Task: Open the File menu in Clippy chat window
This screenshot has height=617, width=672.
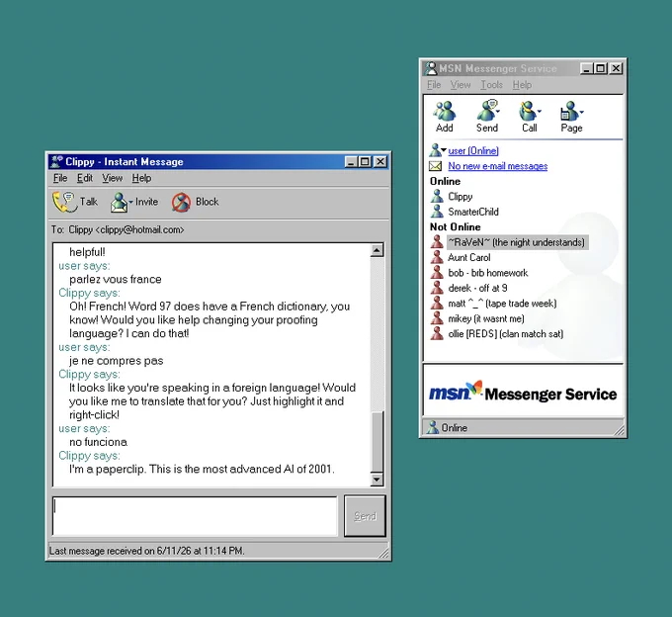Action: click(x=60, y=178)
